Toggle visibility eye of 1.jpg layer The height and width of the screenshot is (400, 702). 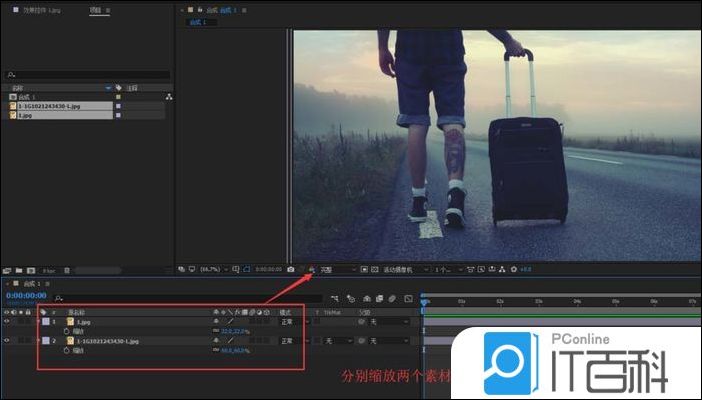pos(8,321)
